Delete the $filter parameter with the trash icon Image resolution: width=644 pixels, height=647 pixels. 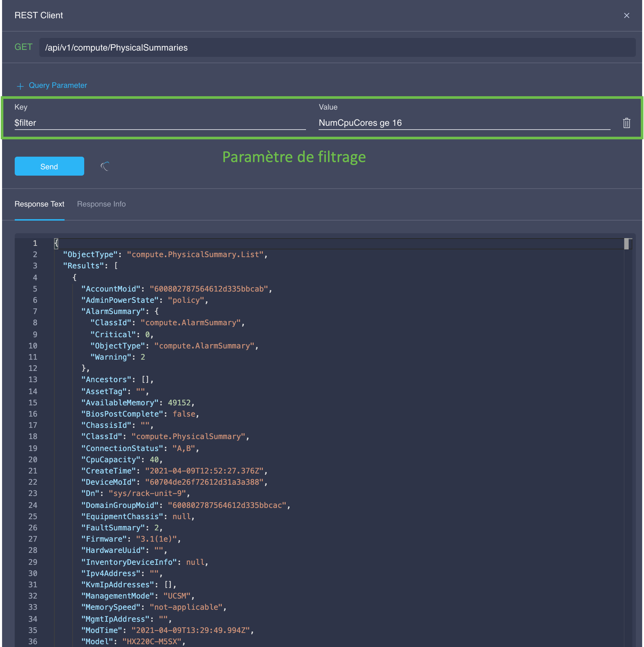click(x=626, y=123)
